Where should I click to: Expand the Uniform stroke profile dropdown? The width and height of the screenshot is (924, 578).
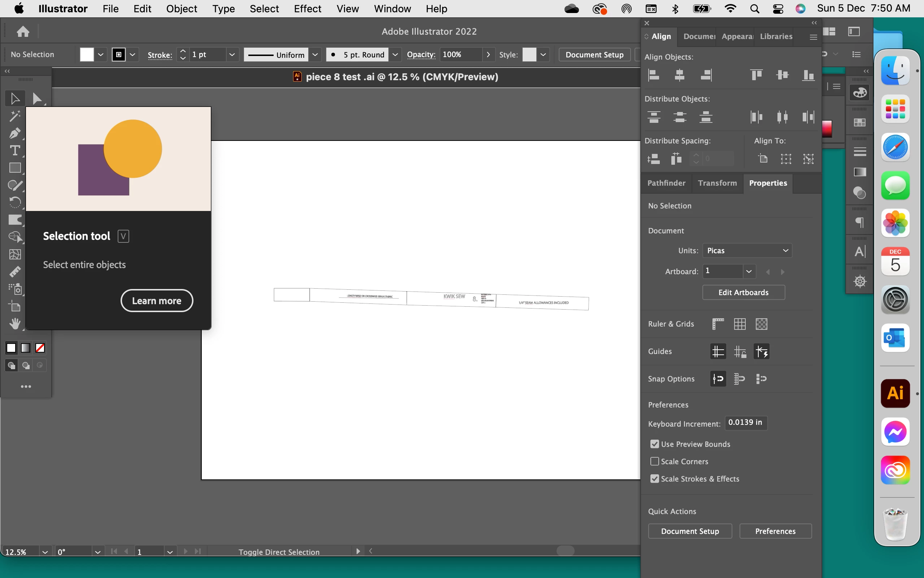(x=315, y=55)
